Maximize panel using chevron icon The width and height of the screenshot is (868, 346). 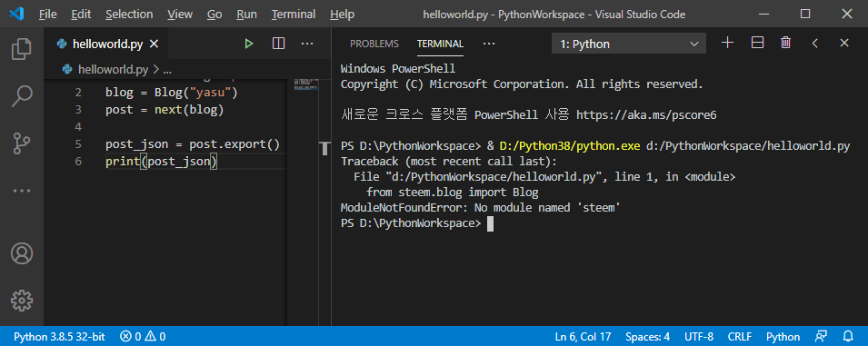pyautogui.click(x=815, y=43)
